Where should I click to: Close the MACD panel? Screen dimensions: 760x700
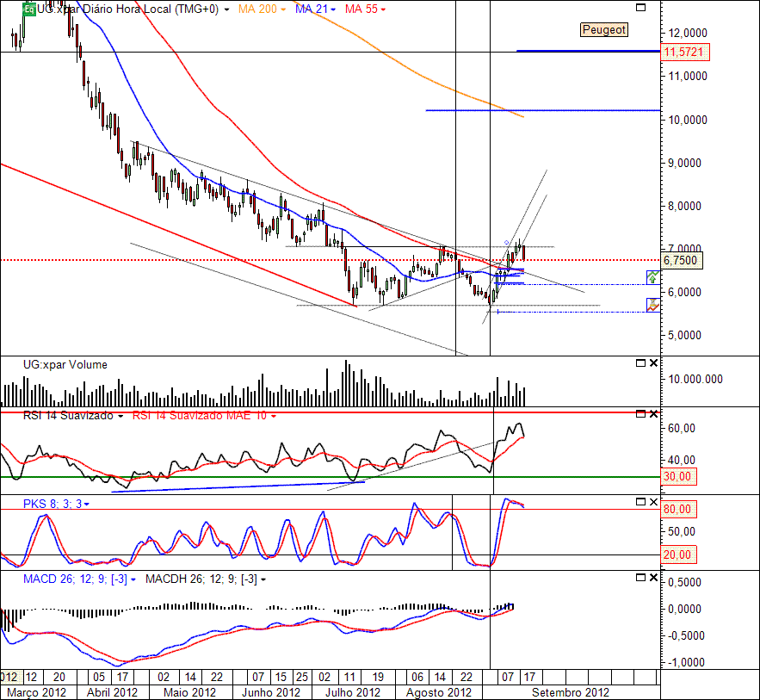653,578
